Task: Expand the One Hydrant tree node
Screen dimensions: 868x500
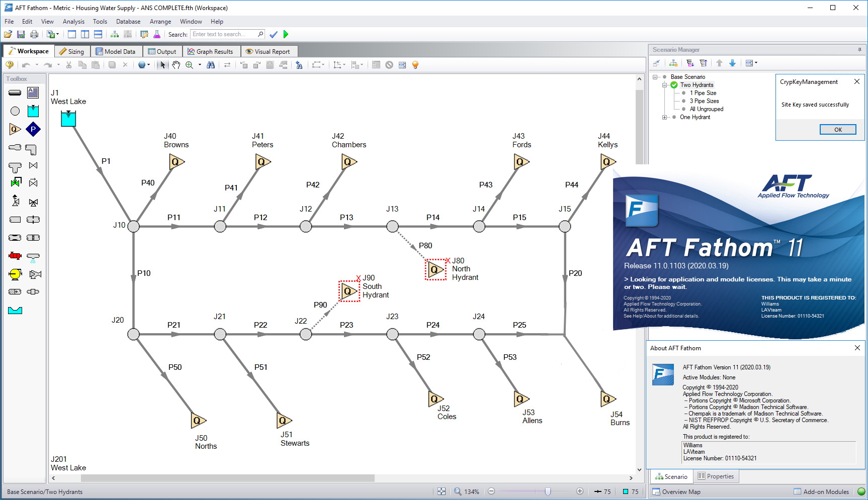Action: pos(665,117)
